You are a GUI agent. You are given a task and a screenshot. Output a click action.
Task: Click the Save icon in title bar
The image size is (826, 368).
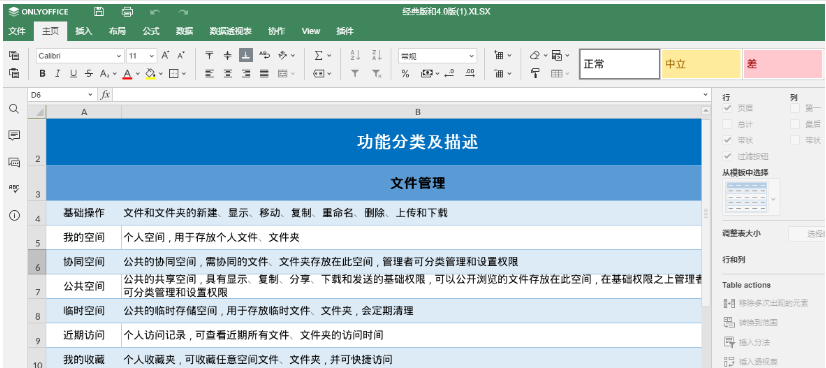(99, 12)
